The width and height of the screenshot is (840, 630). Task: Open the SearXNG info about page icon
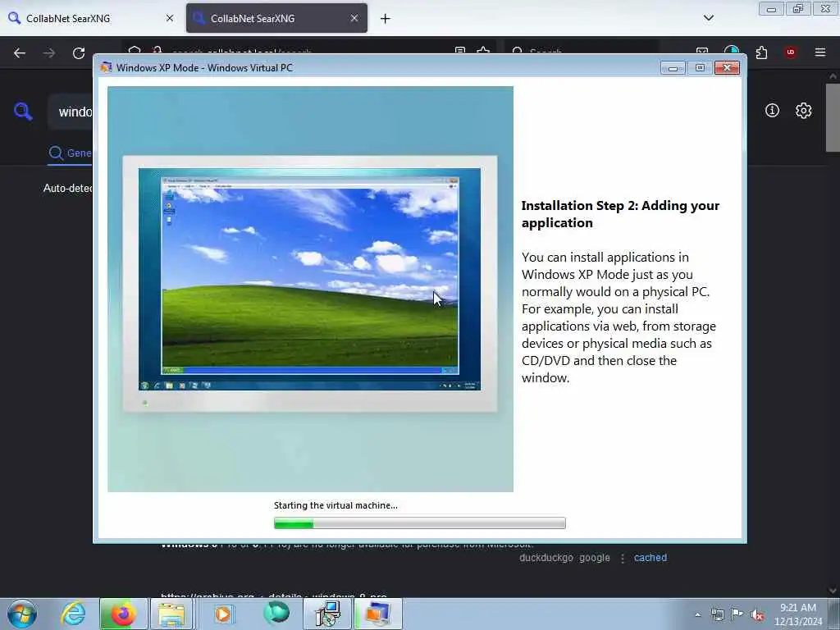pyautogui.click(x=772, y=111)
